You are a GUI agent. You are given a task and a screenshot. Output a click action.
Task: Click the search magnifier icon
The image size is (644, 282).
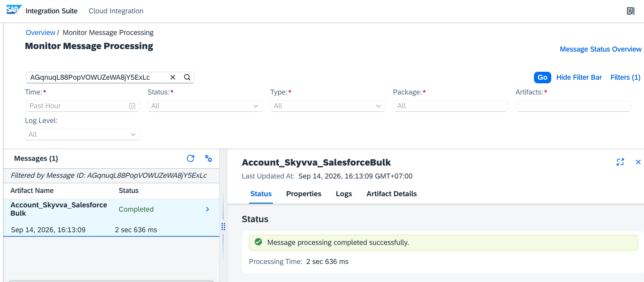[187, 77]
